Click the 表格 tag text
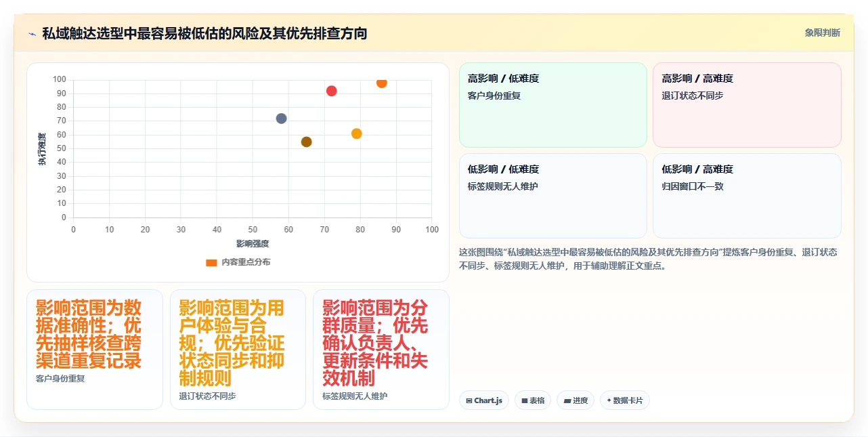 [x=537, y=400]
